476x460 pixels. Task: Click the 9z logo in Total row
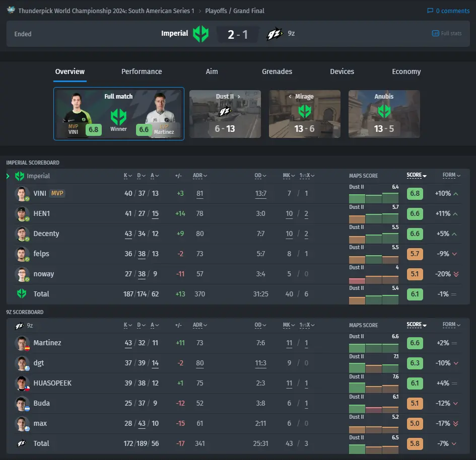(x=22, y=443)
